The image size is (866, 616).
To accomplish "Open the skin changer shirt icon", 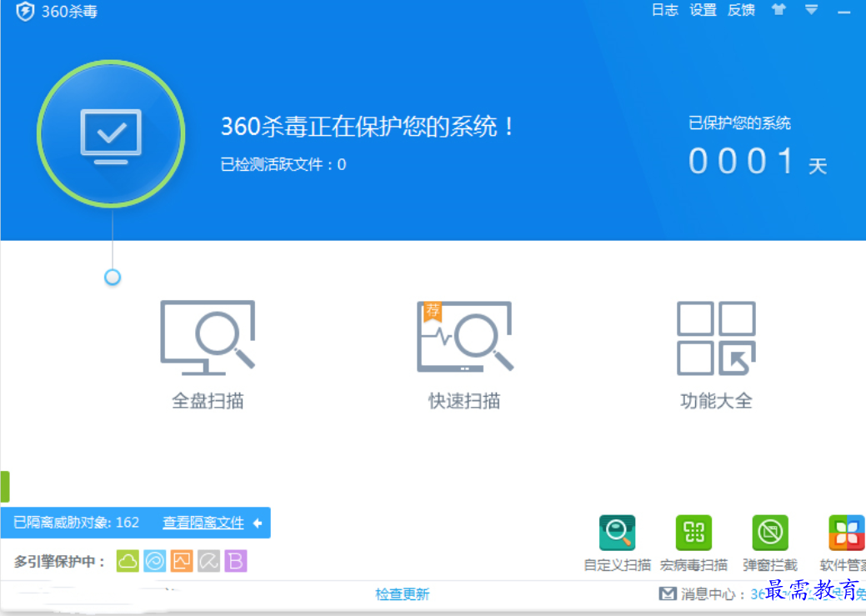I will pyautogui.click(x=778, y=9).
